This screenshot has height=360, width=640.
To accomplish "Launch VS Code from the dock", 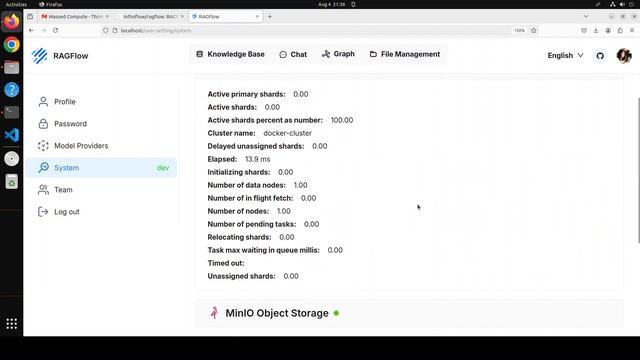I will (x=11, y=135).
